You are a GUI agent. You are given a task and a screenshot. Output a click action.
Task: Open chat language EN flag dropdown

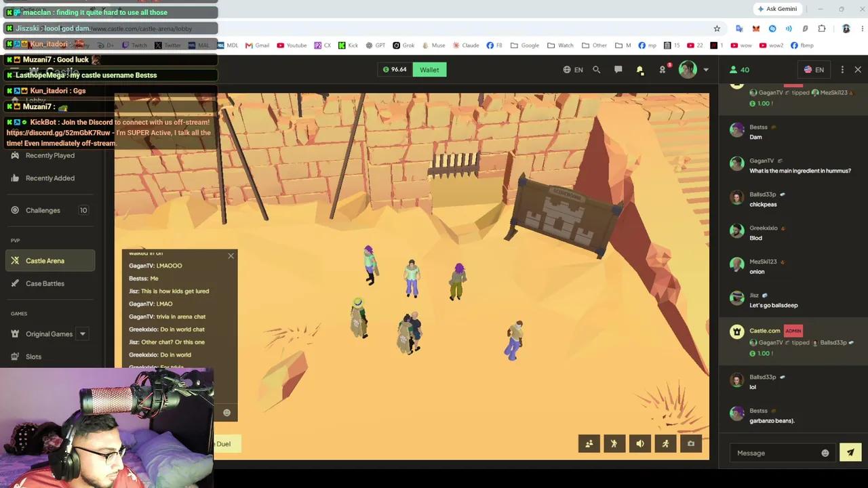tap(814, 70)
